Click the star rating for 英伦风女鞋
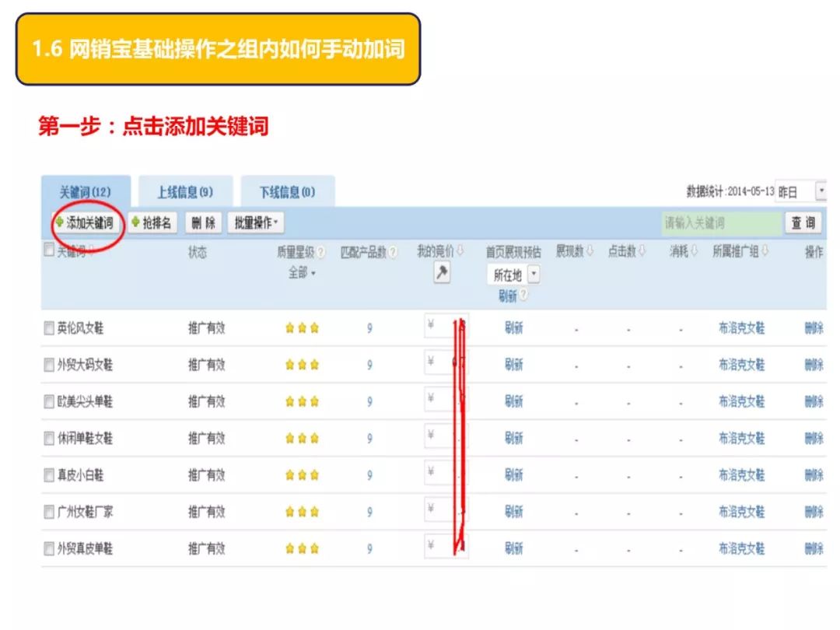This screenshot has width=840, height=630. click(x=301, y=328)
